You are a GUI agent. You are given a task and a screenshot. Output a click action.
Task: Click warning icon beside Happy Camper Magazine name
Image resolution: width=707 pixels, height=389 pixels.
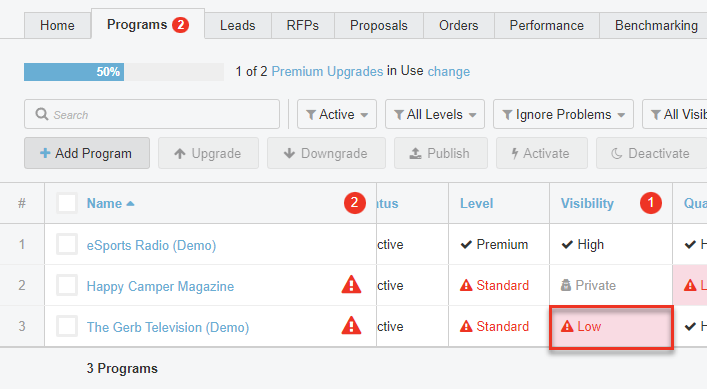(x=351, y=285)
